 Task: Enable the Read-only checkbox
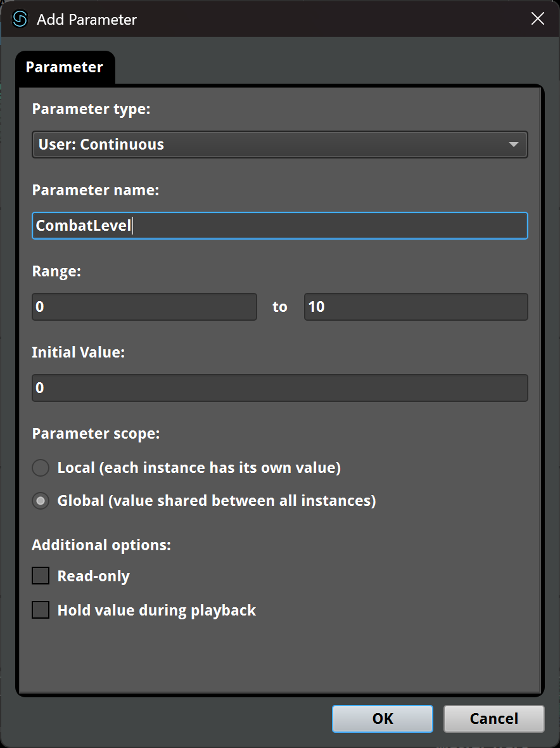(41, 576)
